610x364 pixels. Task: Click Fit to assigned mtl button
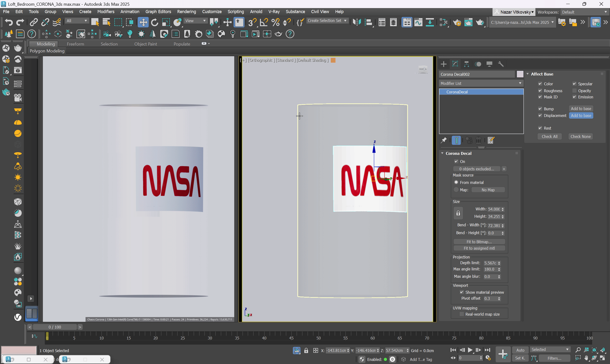tap(479, 248)
